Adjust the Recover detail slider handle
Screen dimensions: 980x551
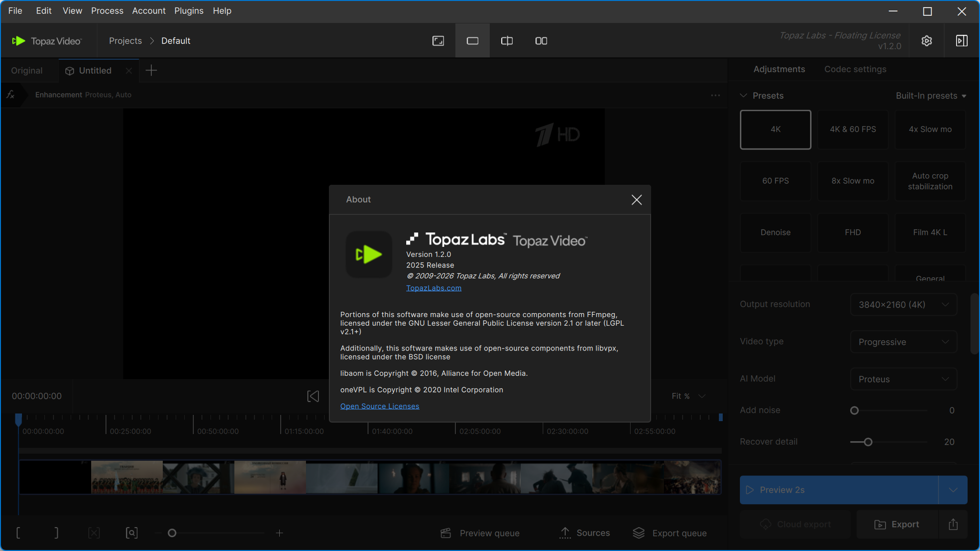[868, 442]
